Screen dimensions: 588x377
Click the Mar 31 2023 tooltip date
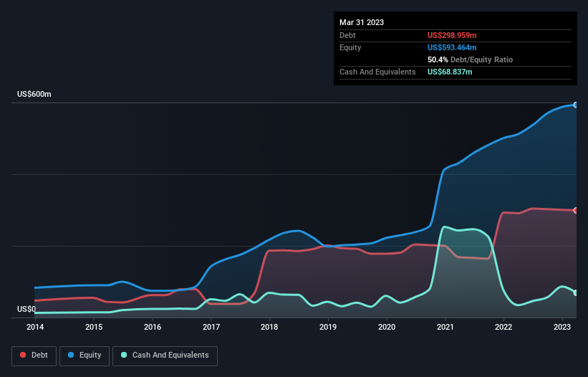(362, 22)
